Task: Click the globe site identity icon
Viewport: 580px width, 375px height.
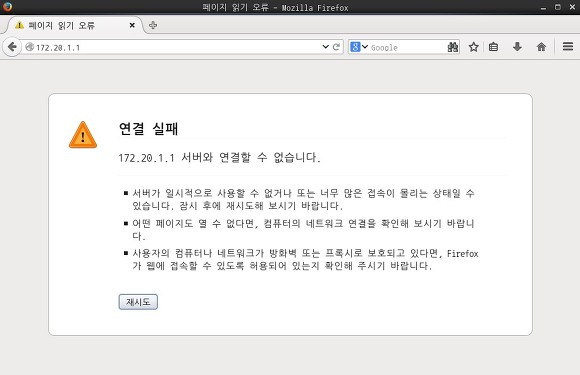Action: coord(30,47)
